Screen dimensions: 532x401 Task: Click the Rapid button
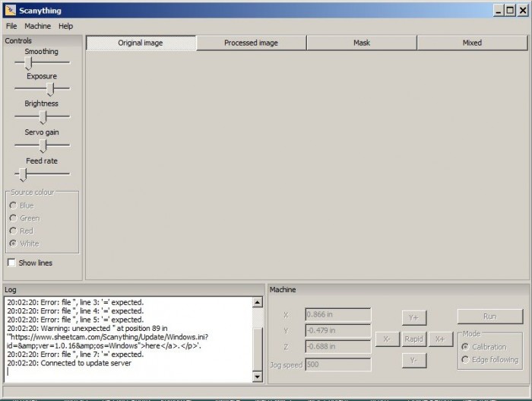coord(413,339)
